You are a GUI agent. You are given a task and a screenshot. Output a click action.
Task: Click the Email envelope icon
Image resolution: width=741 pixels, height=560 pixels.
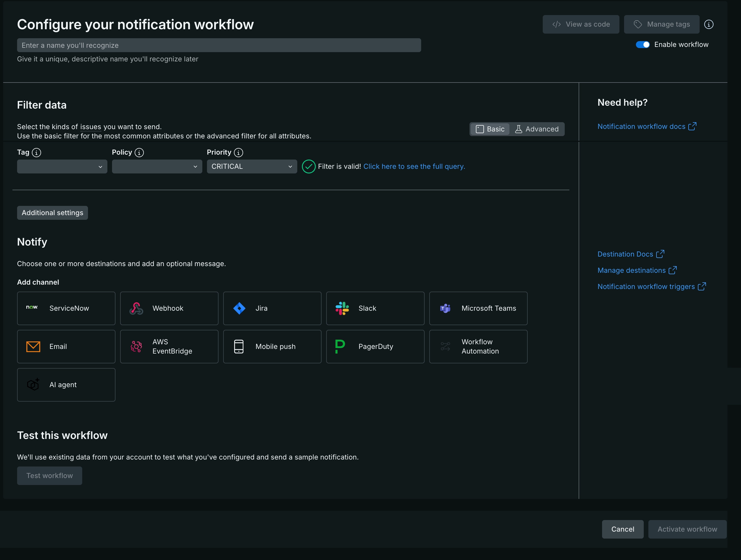pyautogui.click(x=33, y=347)
